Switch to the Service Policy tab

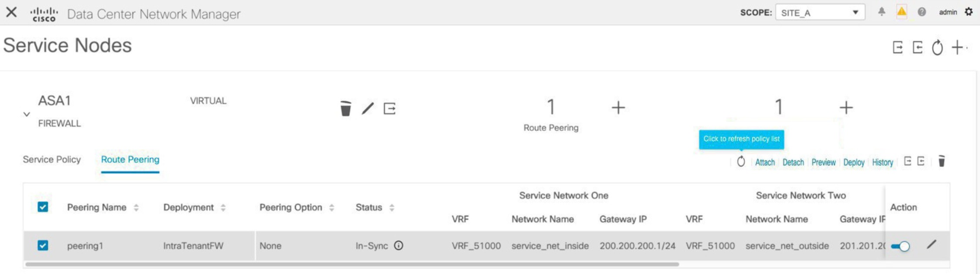[x=52, y=160]
